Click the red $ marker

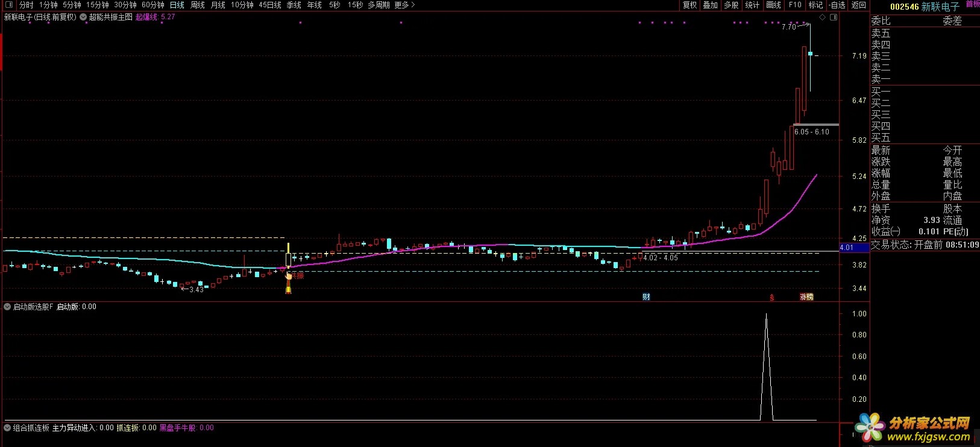coord(771,297)
